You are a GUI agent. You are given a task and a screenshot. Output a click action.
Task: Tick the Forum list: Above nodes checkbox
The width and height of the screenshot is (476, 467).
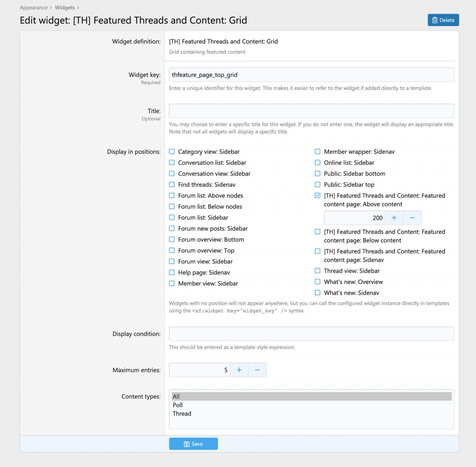pyautogui.click(x=172, y=195)
